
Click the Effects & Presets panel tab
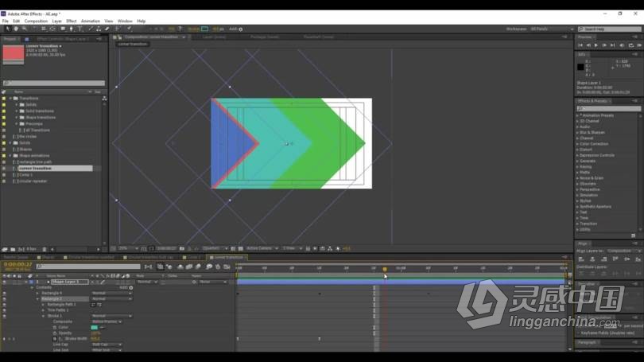point(593,101)
